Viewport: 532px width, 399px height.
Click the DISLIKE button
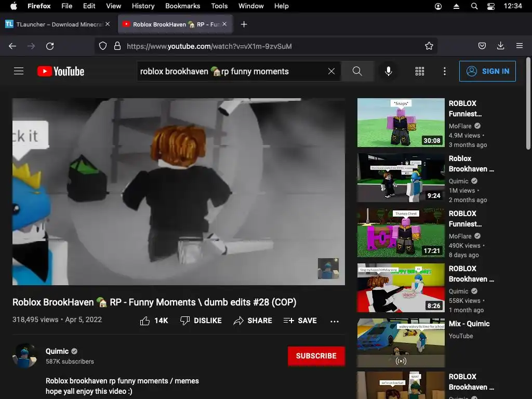(x=201, y=321)
